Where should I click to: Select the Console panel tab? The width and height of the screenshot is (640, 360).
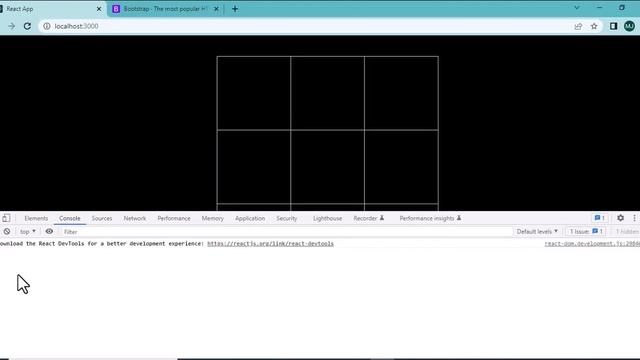(70, 218)
